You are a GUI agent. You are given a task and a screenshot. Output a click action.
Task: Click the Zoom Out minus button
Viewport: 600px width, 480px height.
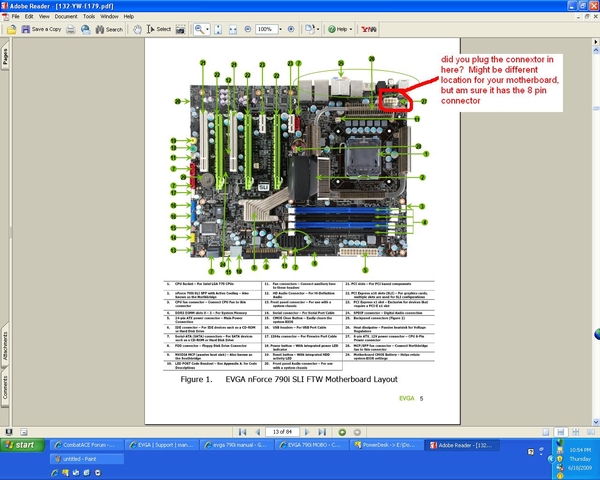[248, 29]
